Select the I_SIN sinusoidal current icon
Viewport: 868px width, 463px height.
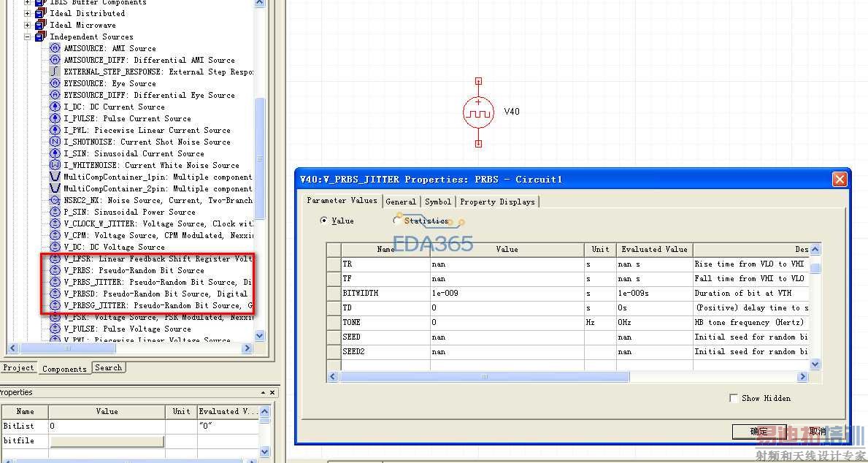point(55,153)
